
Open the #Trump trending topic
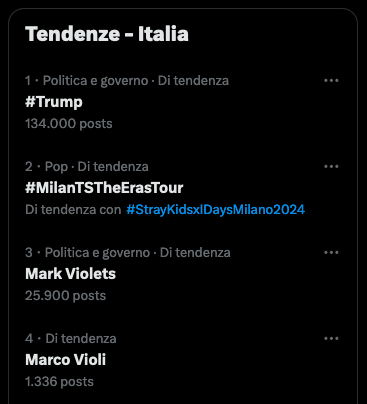(54, 102)
